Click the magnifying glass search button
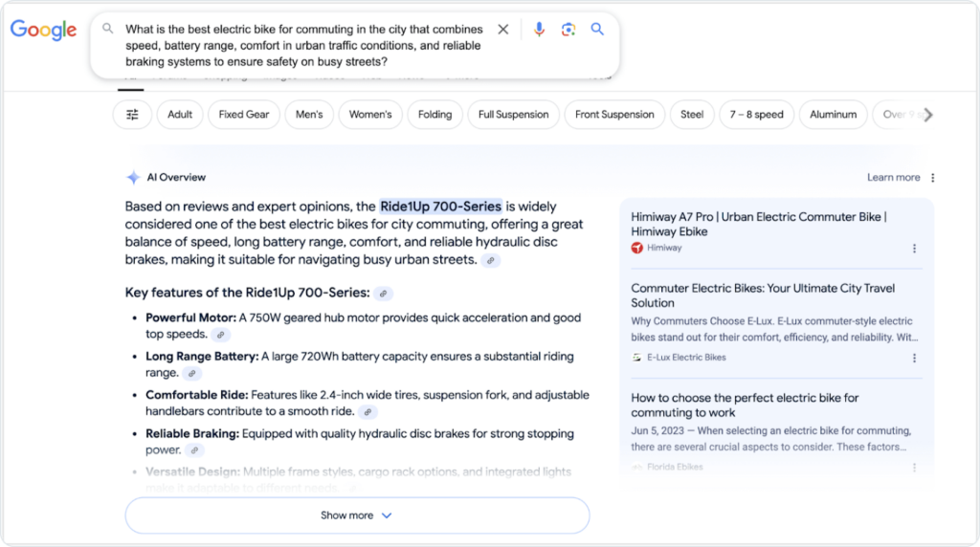This screenshot has height=547, width=980. (x=597, y=30)
